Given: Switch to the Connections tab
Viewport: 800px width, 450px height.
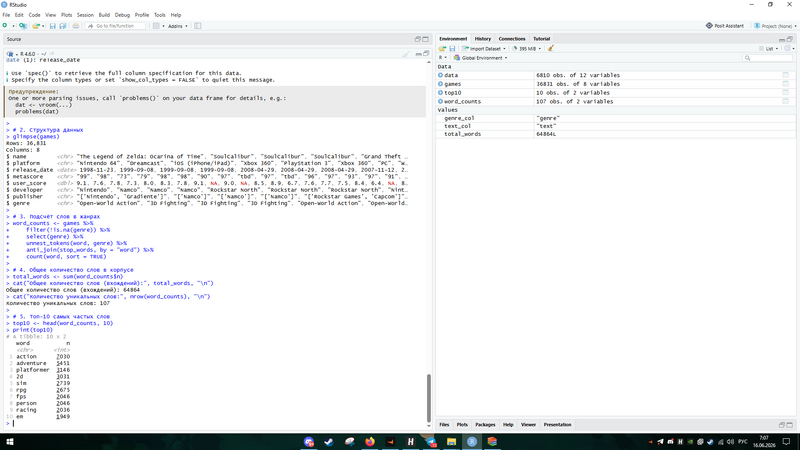Looking at the screenshot, I should tap(512, 39).
